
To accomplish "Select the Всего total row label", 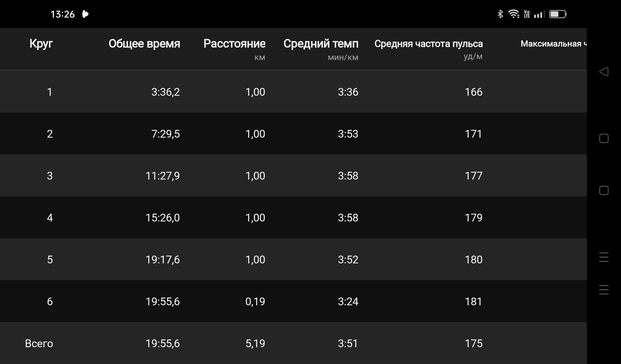I will 39,344.
